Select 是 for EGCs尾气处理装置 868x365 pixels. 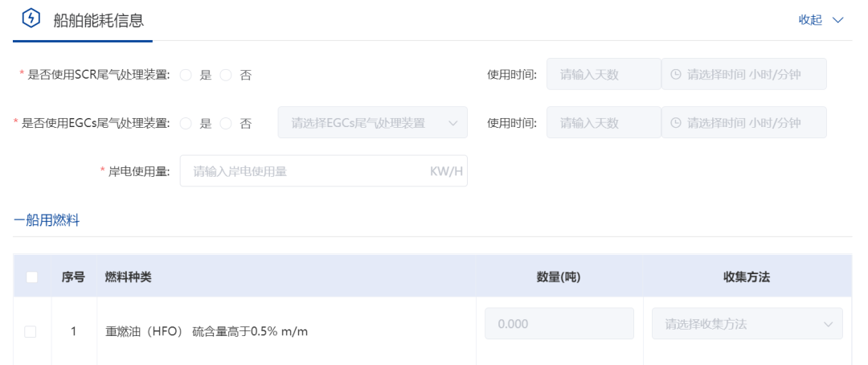click(x=186, y=124)
